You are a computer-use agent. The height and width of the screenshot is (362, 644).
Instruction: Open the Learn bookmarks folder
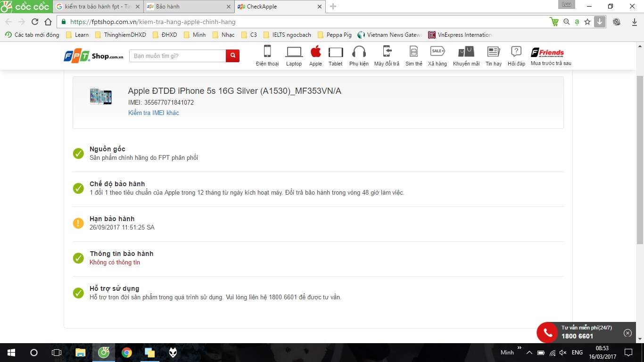click(x=77, y=35)
